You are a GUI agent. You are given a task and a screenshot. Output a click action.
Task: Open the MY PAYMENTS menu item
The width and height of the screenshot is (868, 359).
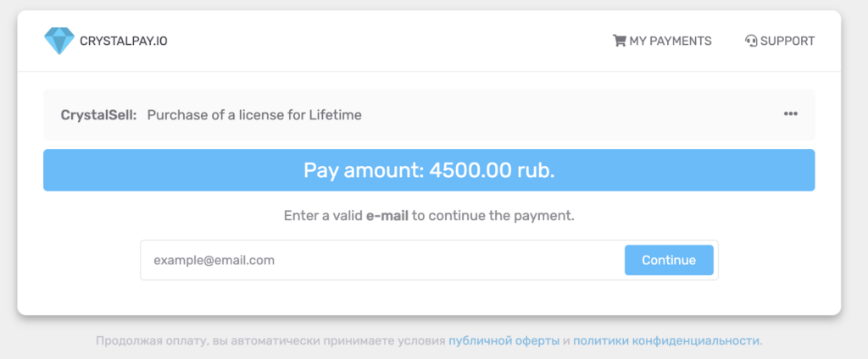pos(670,41)
